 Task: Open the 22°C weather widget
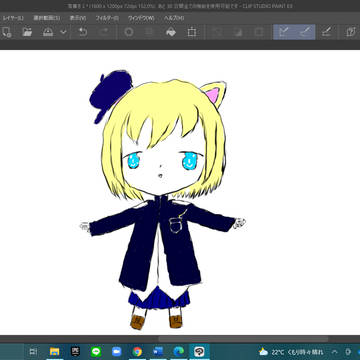click(291, 352)
